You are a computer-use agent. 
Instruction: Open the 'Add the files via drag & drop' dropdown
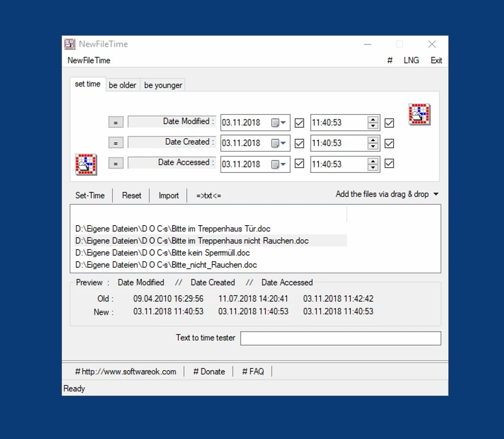pos(387,194)
